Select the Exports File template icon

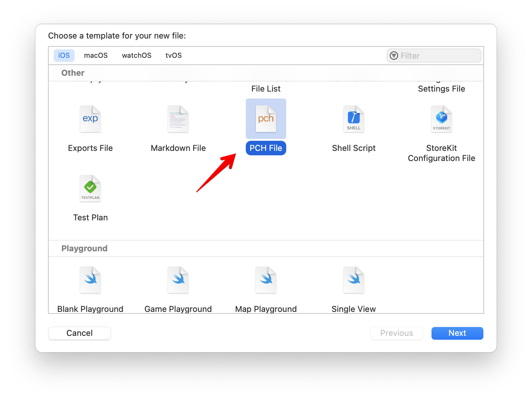(90, 119)
